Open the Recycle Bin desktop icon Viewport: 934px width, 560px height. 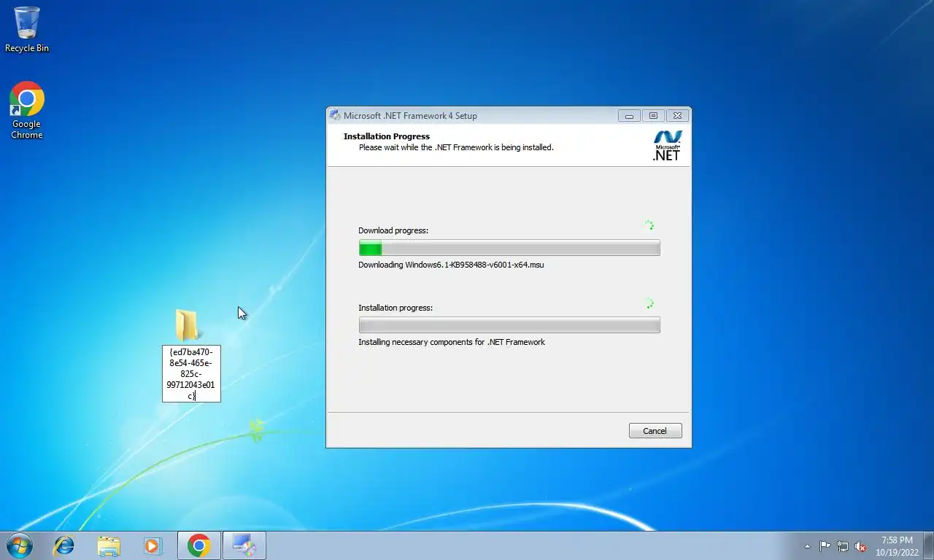[x=27, y=30]
